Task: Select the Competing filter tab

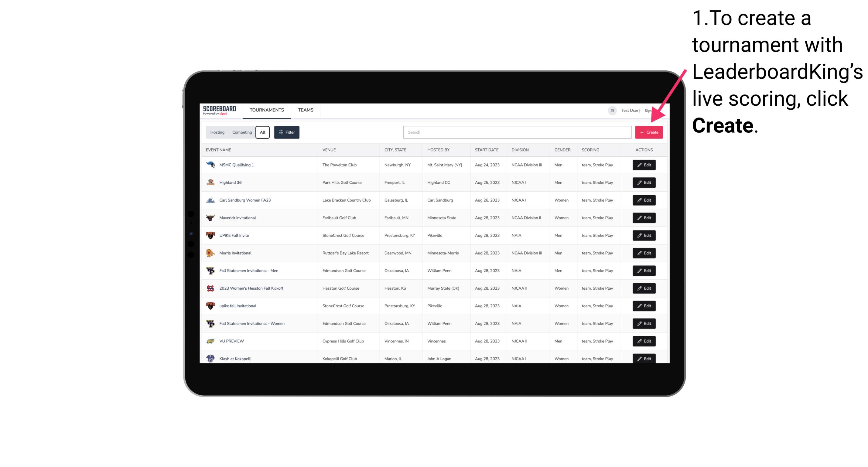Action: pos(241,132)
